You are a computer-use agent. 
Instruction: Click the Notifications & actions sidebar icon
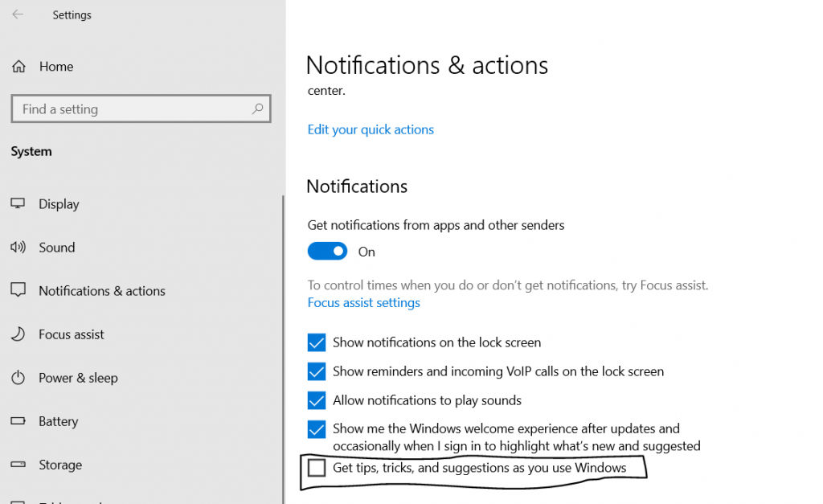click(x=18, y=291)
